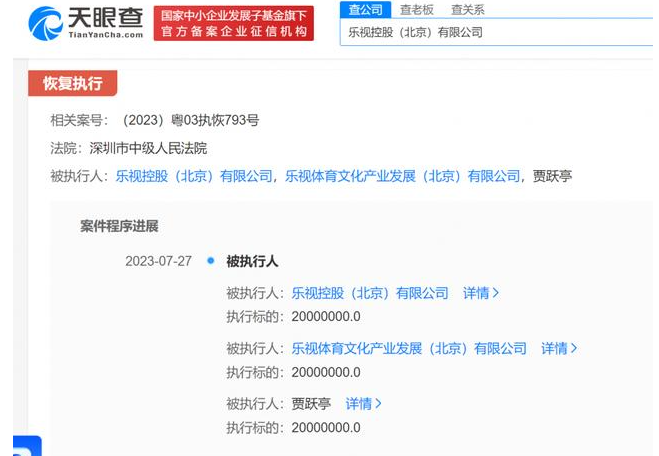Open 乐视控股(北京)有限公司 link in header 被执行人 row
The height and width of the screenshot is (456, 659).
194,176
